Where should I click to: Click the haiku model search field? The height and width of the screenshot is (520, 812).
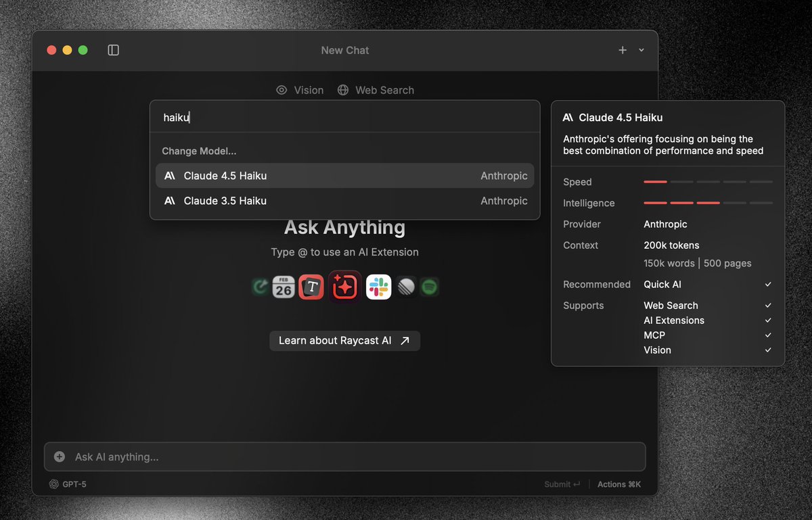coord(345,117)
